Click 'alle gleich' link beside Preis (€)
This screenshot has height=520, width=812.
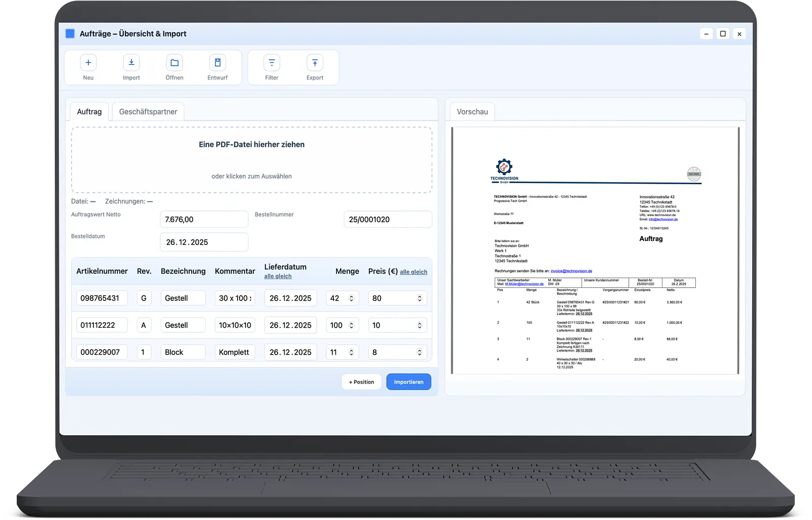click(413, 272)
